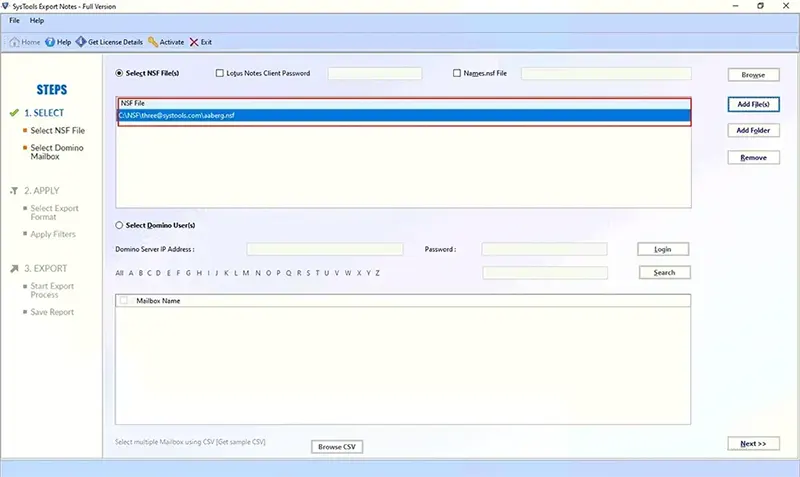This screenshot has width=800, height=477.
Task: Click the '1. SELECT' step heading
Action: coord(44,113)
